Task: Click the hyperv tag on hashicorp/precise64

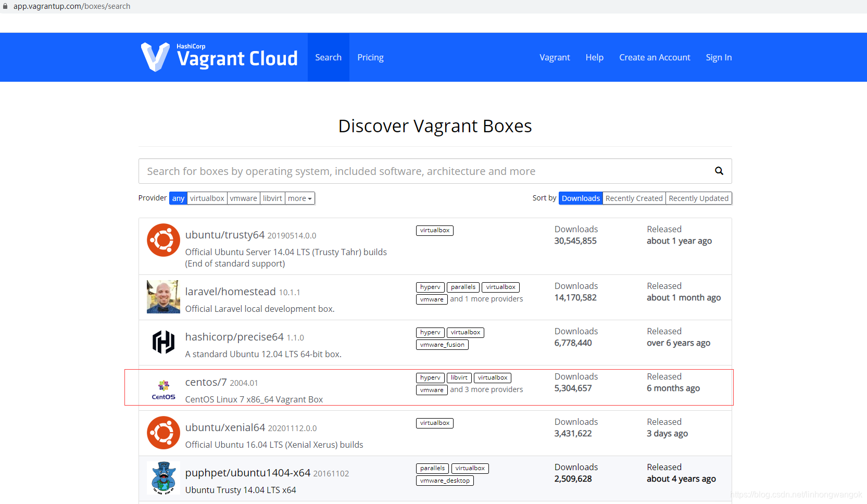Action: [x=430, y=332]
